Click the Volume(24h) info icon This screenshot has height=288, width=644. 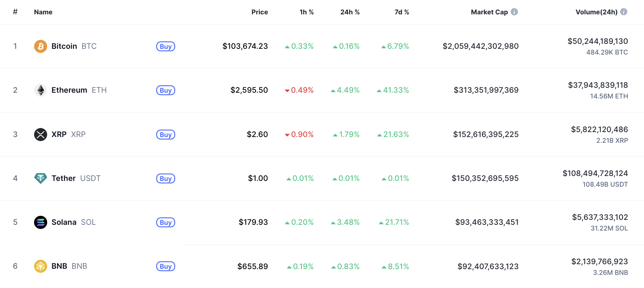click(x=623, y=12)
